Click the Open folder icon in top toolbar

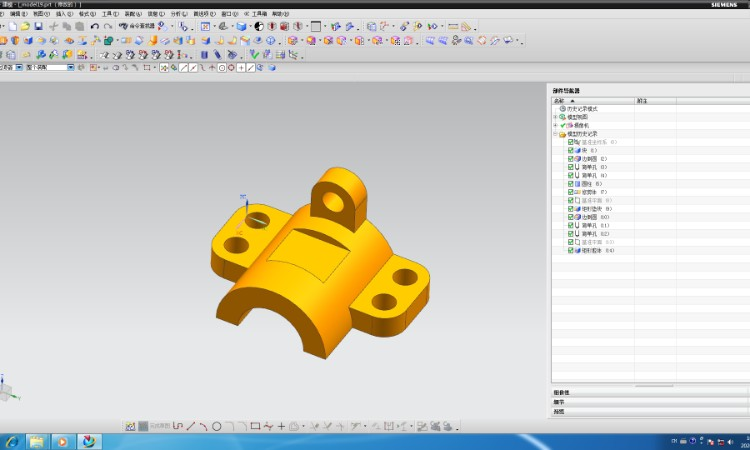pyautogui.click(x=25, y=26)
